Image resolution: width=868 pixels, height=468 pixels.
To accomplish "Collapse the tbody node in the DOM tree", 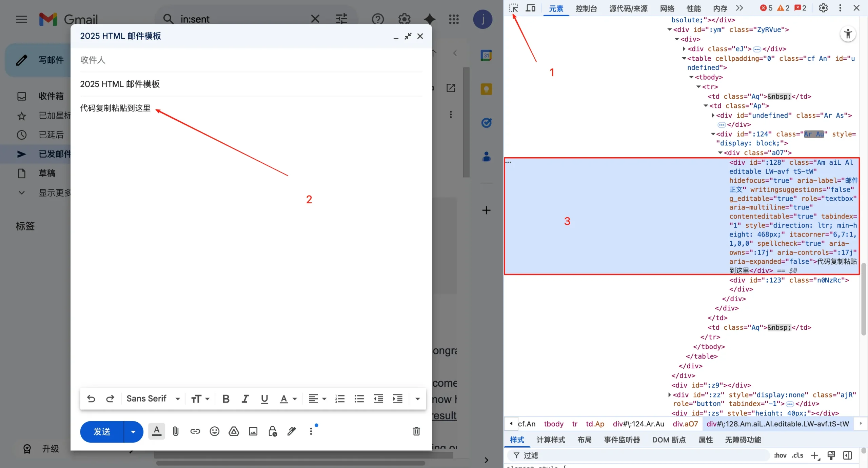I will [692, 77].
